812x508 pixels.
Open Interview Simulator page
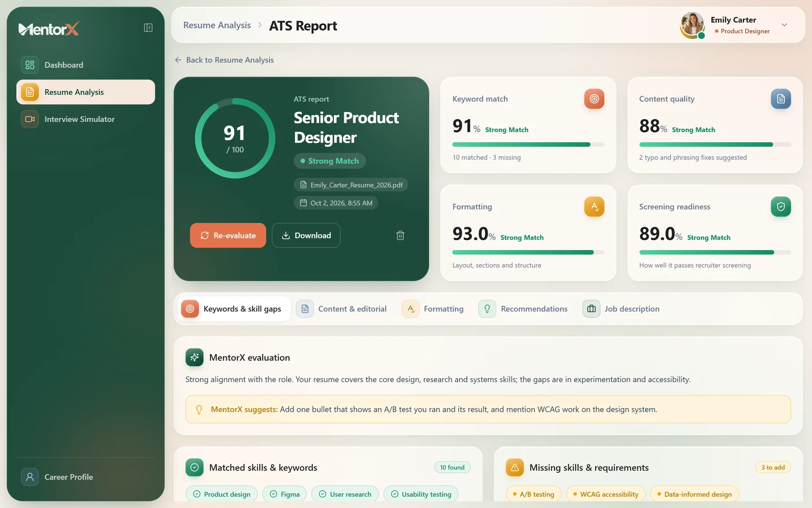86,119
